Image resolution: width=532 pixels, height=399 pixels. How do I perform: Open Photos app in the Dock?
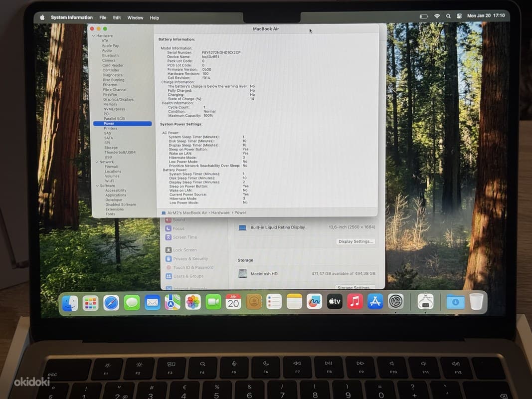coord(193,302)
